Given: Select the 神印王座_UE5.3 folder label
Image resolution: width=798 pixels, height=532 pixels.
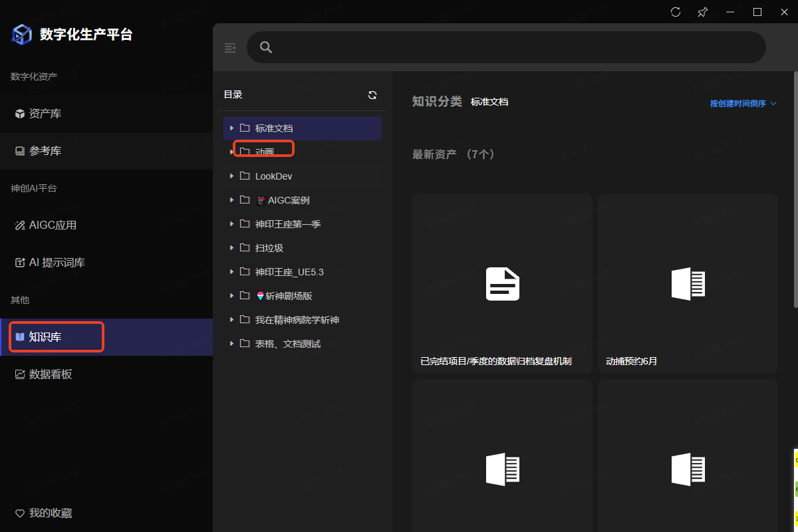Looking at the screenshot, I should click(289, 272).
